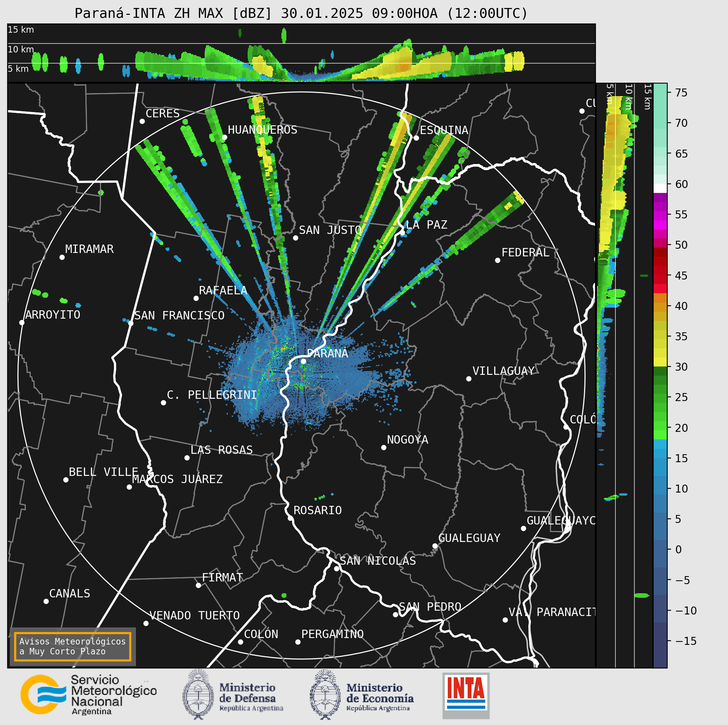
Task: Click the white dot marking Rosario
Action: [290, 518]
